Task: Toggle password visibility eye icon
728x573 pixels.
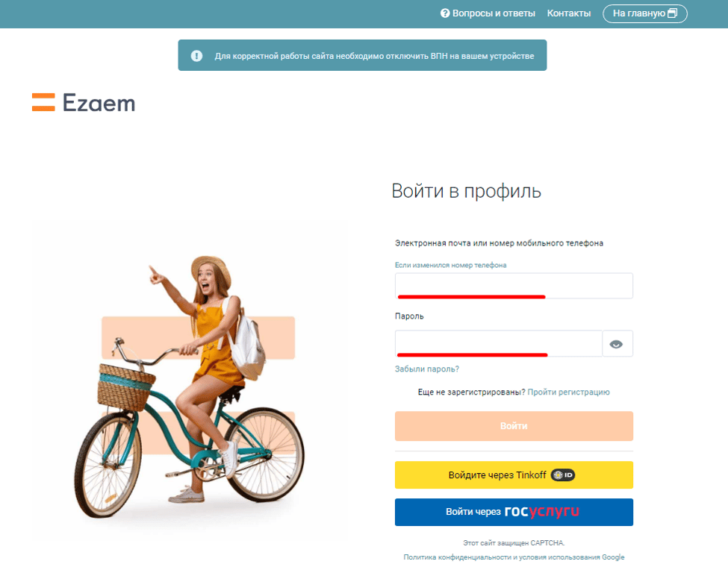Action: tap(616, 344)
